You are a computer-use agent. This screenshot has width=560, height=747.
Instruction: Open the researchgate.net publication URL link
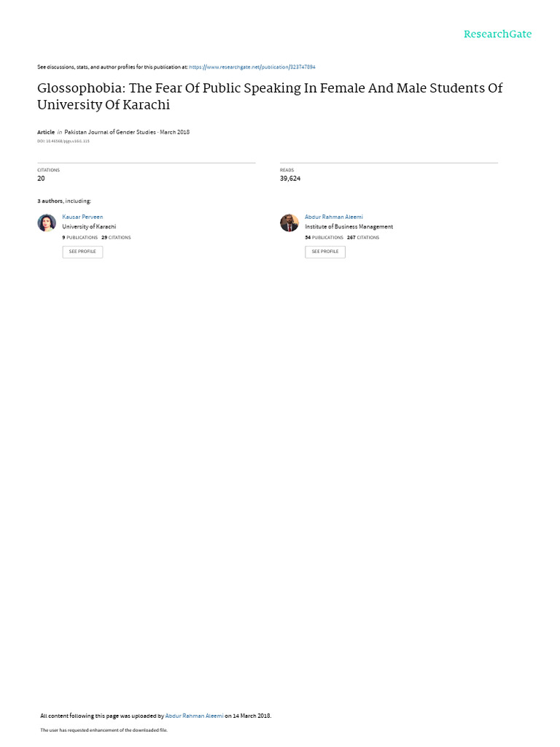(252, 67)
